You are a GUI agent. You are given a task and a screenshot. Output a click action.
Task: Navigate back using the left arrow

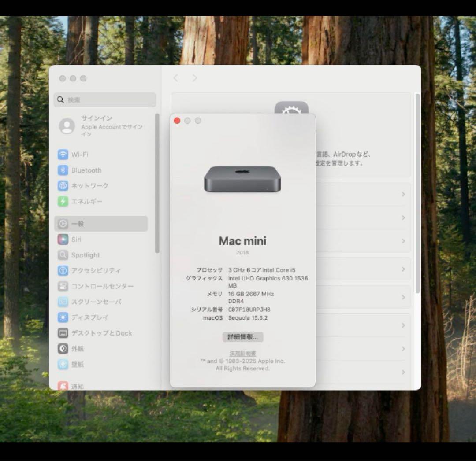click(x=175, y=78)
